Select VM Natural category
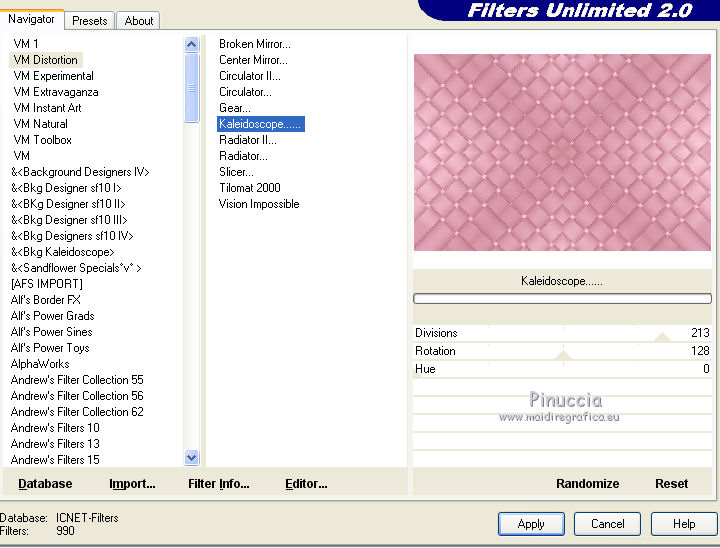This screenshot has width=720, height=548. coord(40,124)
